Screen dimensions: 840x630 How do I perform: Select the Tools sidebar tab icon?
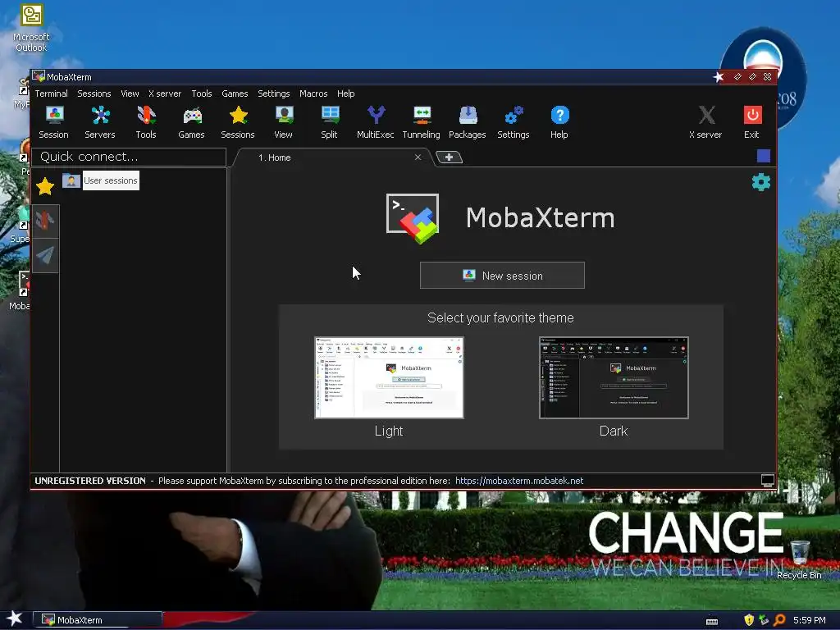pyautogui.click(x=45, y=220)
